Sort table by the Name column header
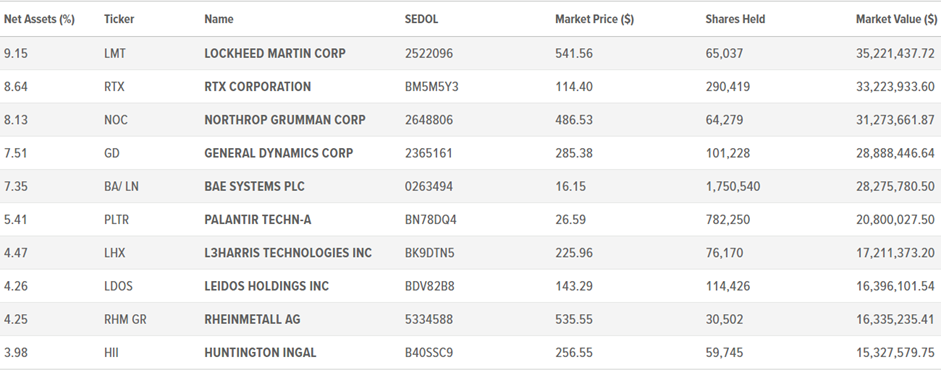The image size is (941, 370). [x=218, y=19]
